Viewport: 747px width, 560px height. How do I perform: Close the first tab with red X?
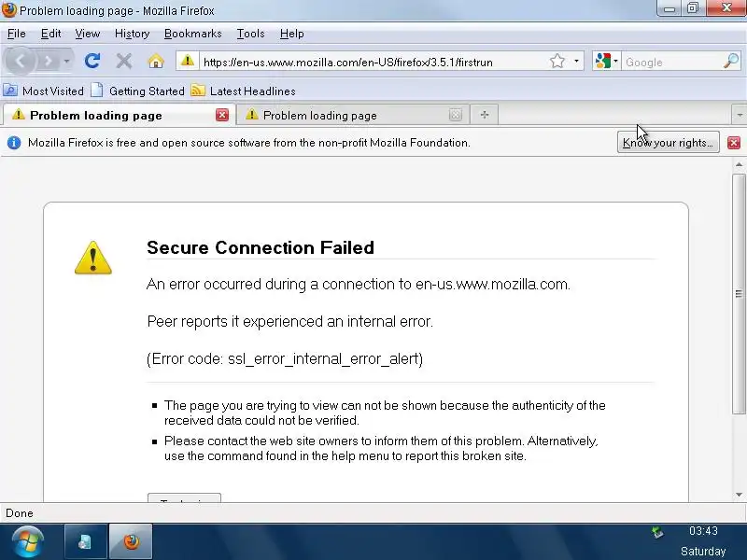coord(222,115)
